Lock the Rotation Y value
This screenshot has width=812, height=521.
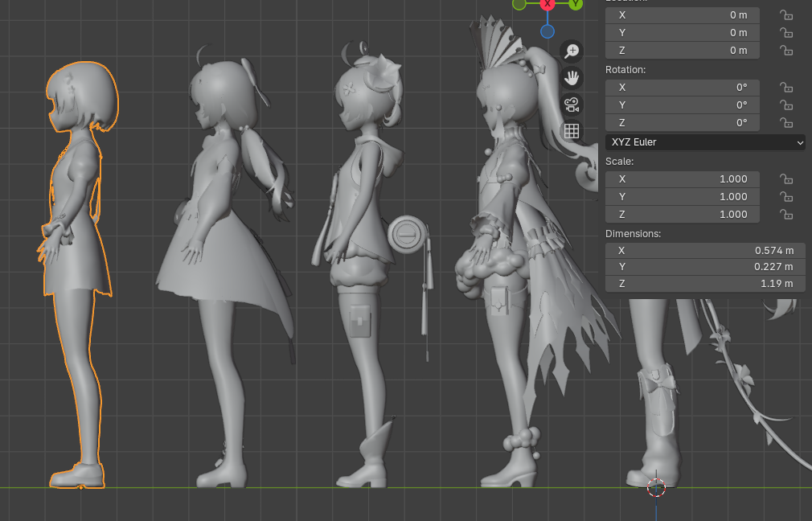click(x=786, y=105)
